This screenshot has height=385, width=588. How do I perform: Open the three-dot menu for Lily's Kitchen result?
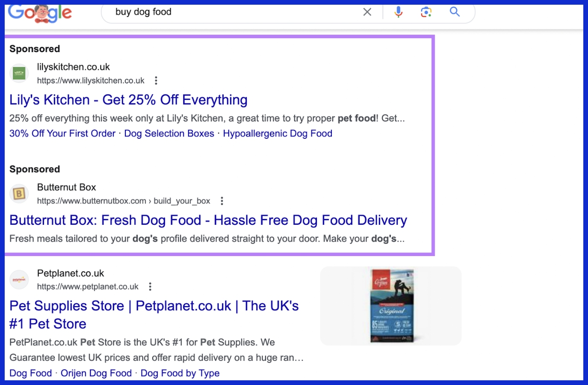pos(156,80)
